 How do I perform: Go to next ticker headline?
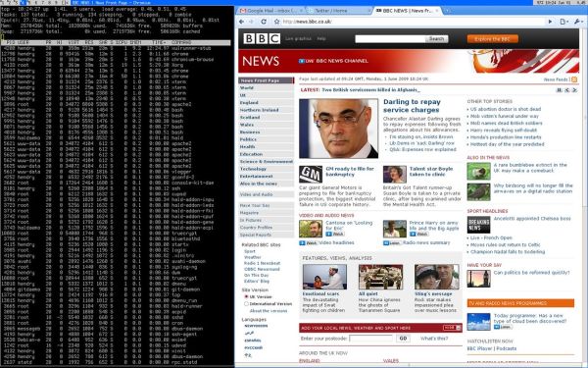point(574,90)
